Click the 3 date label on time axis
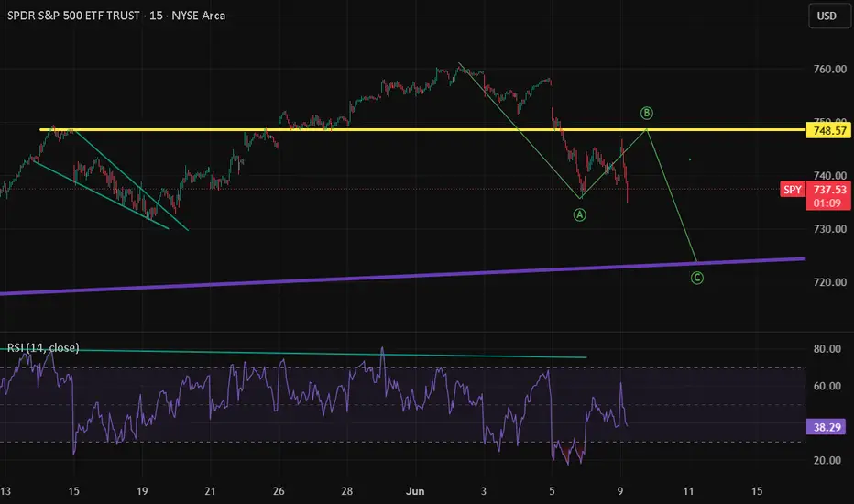Screen dimensions: 854x504 pos(484,491)
